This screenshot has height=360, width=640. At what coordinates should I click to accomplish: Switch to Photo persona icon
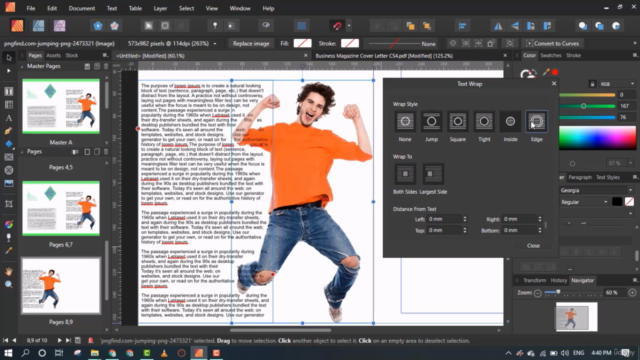coord(60,26)
